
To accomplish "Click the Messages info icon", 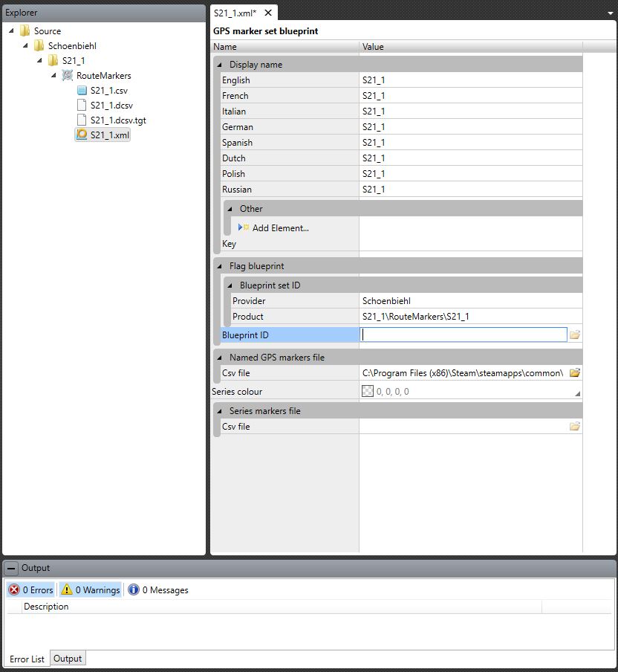I will point(134,589).
